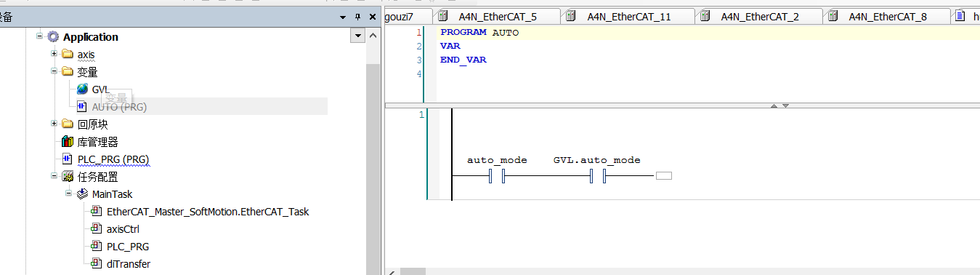Select GVL in the tree
Screen dimensions: 980x275
tap(100, 89)
